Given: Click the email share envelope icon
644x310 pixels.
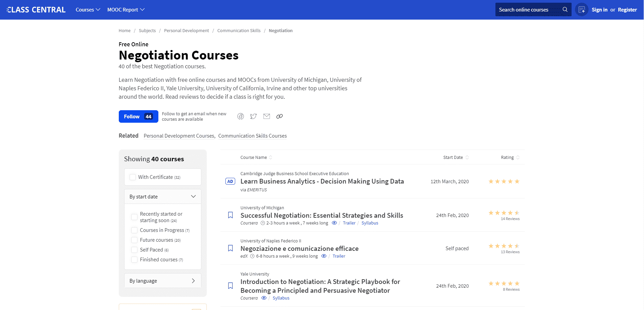Looking at the screenshot, I should [x=267, y=116].
